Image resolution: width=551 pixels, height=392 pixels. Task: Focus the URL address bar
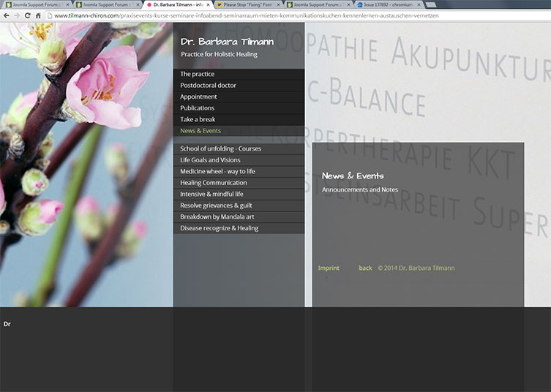click(x=299, y=15)
